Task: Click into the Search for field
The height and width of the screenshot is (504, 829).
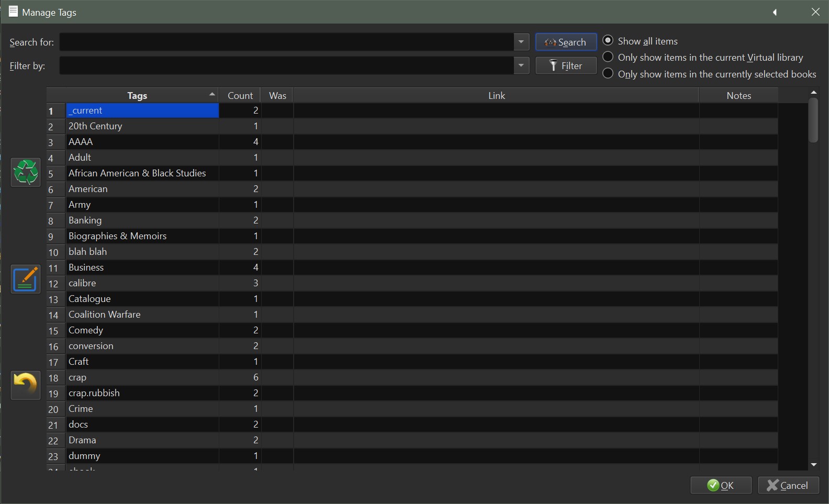Action: click(287, 42)
